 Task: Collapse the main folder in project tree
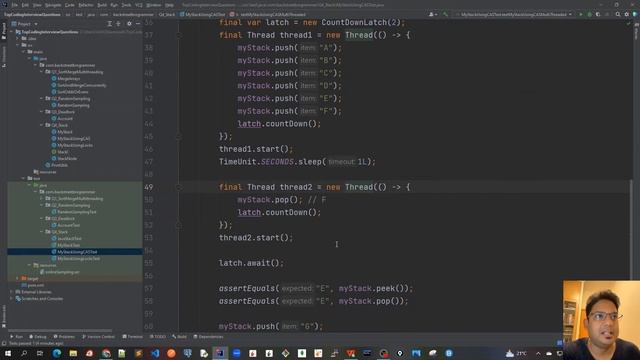click(24, 52)
